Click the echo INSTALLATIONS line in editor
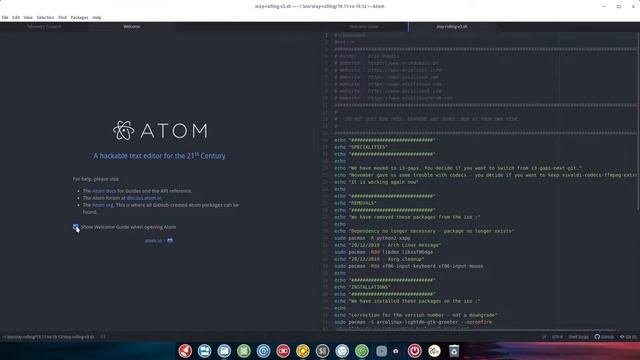640x360 pixels. point(362,287)
